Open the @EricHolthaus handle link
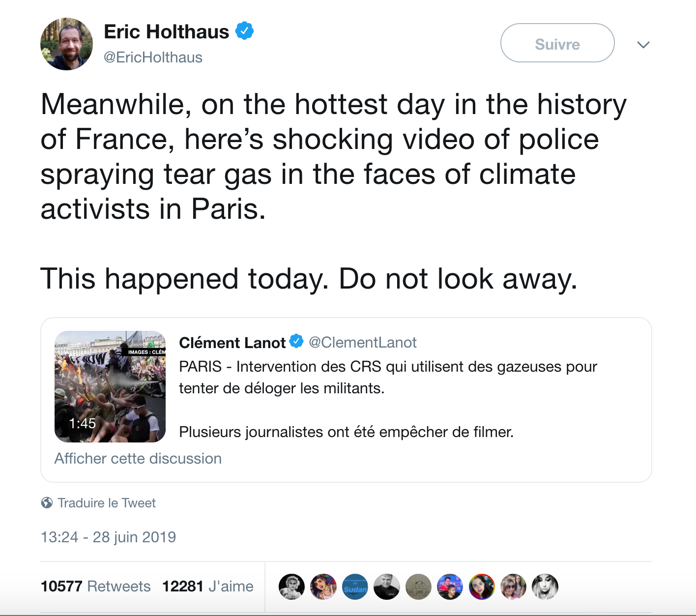The width and height of the screenshot is (696, 616). pos(153,58)
